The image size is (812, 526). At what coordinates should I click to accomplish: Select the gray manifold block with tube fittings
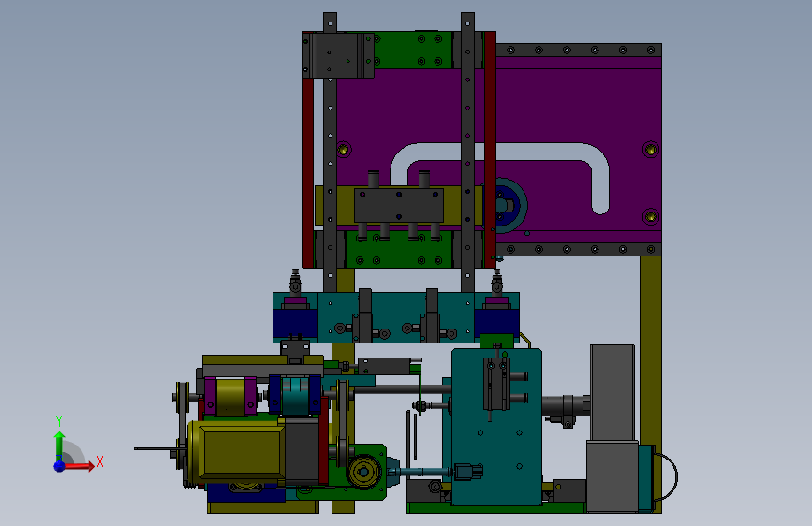coord(399,206)
